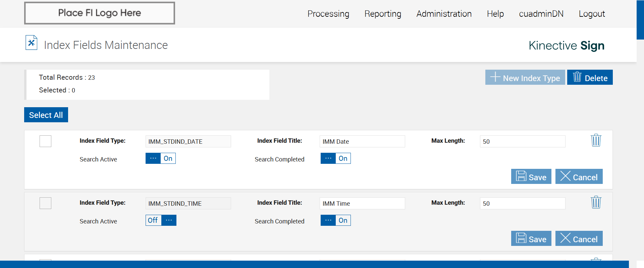Save the IMM Time index field
The image size is (644, 268).
click(x=531, y=239)
